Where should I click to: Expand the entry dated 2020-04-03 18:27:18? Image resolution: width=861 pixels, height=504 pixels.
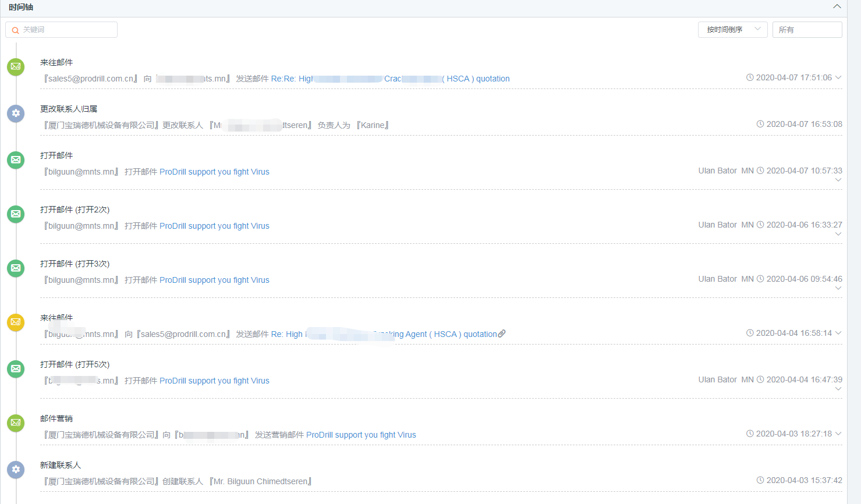click(x=838, y=434)
